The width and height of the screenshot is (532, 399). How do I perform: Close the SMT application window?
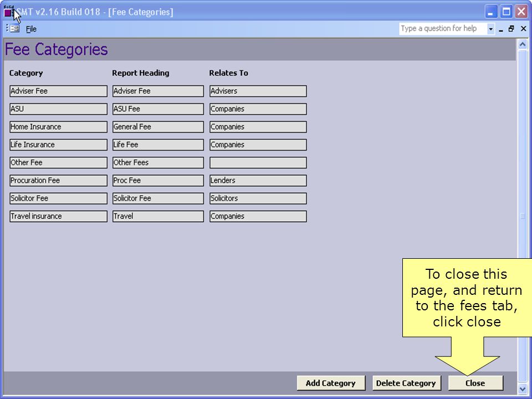(521, 12)
